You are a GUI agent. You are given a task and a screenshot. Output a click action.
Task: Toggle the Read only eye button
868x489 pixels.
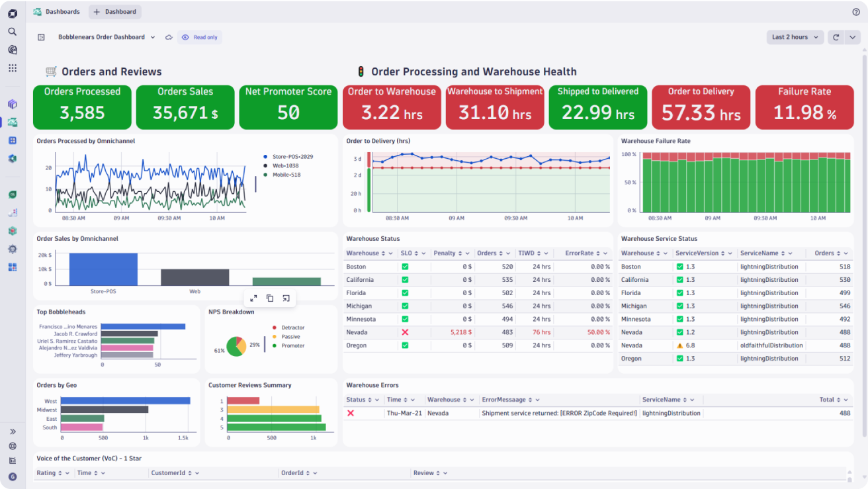(200, 37)
